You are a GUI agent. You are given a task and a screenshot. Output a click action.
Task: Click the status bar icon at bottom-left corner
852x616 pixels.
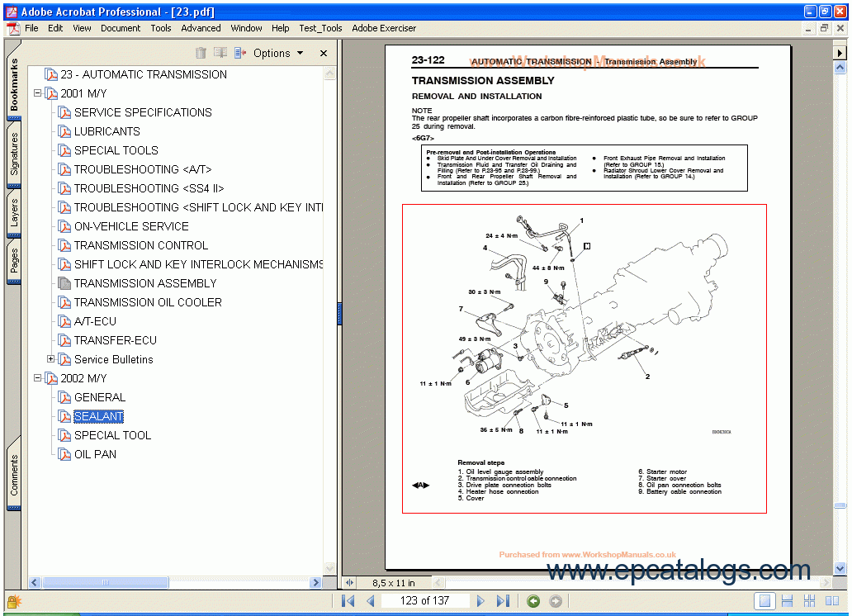(x=14, y=601)
